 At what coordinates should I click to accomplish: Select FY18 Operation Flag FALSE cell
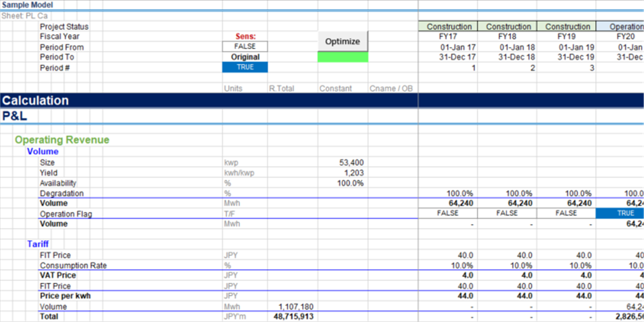[507, 213]
